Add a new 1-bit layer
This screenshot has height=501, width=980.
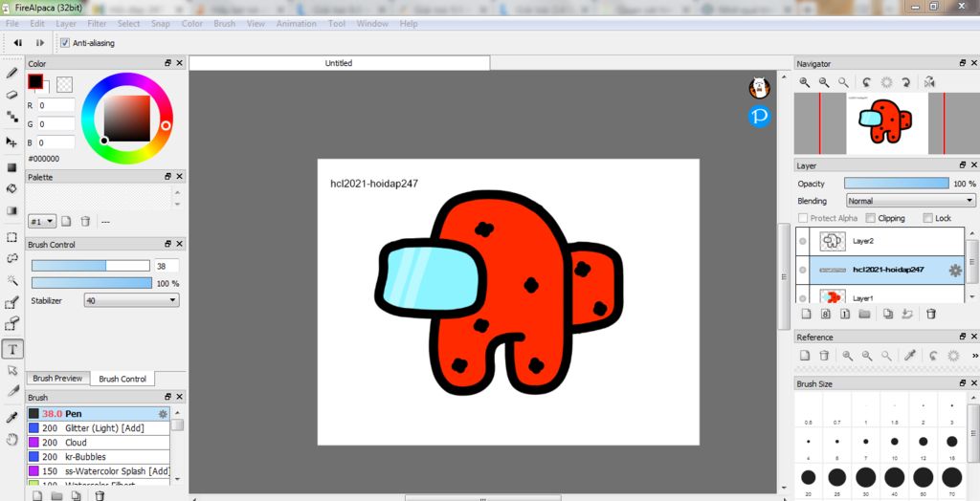tap(845, 314)
